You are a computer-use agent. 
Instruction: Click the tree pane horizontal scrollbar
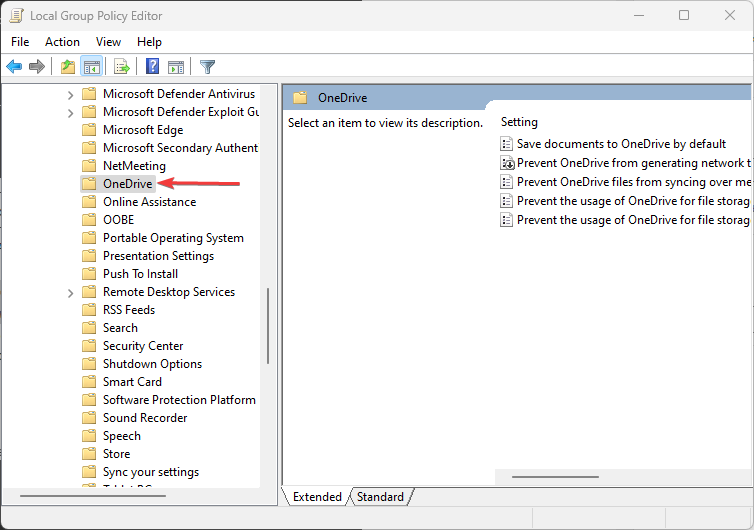click(x=93, y=496)
